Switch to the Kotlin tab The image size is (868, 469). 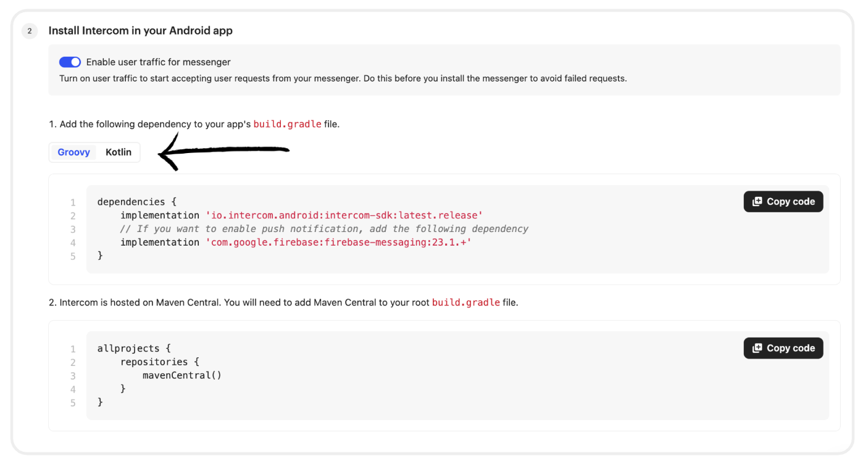119,152
